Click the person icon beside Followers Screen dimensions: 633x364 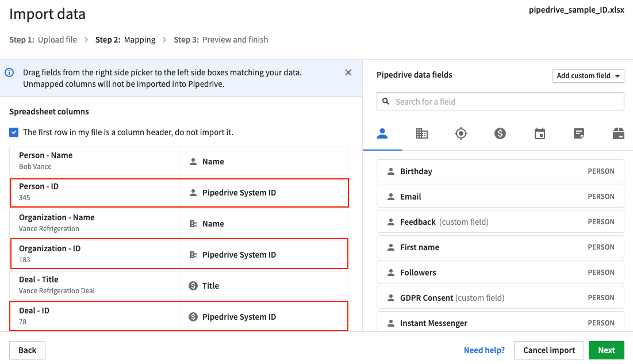point(391,273)
